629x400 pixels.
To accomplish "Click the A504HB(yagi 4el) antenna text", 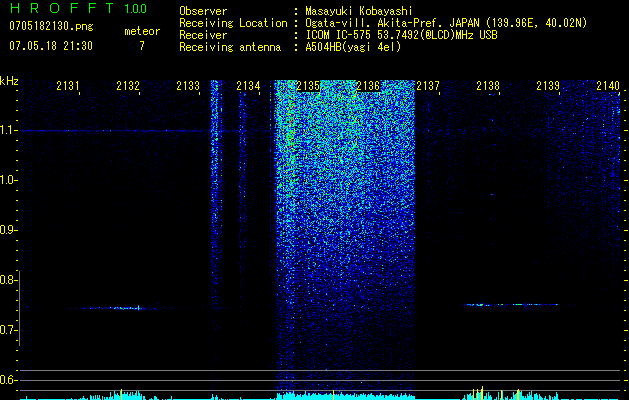I will tap(353, 47).
